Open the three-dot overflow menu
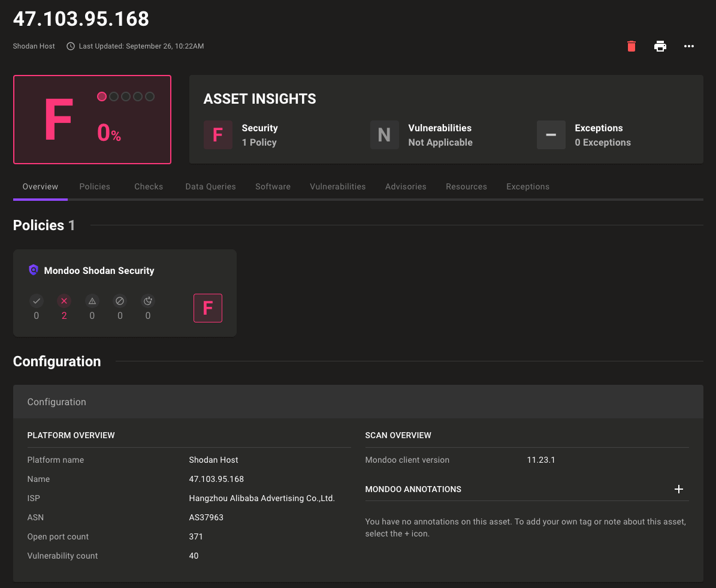Screen dimensions: 716x588 point(688,46)
